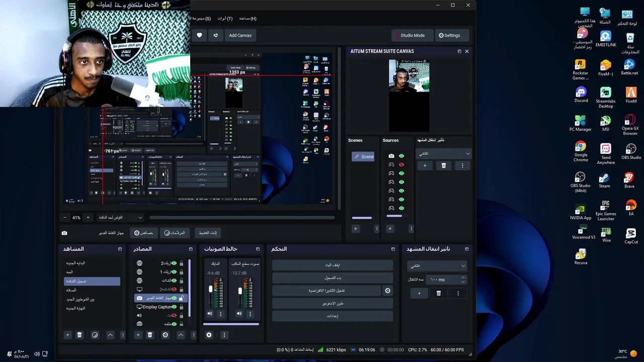Delete transition in Aitum canvas transition area
The height and width of the screenshot is (362, 644).
[x=443, y=165]
